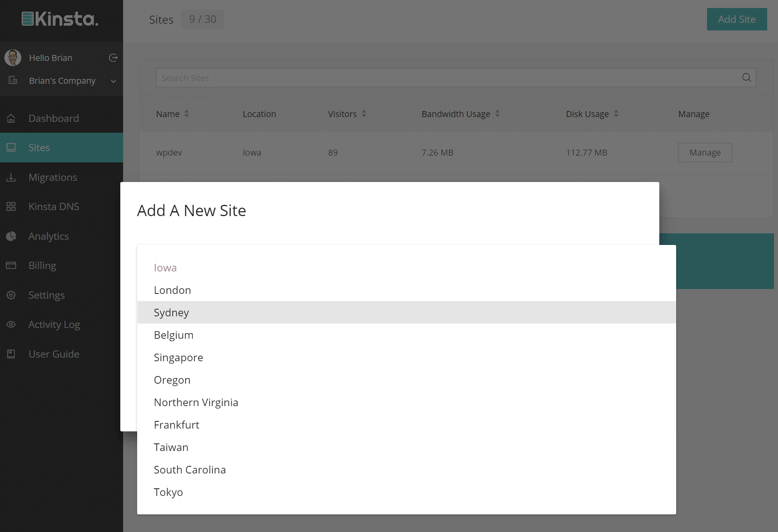Toggle sorting on the Bandwidth Usage column
The width and height of the screenshot is (778, 532).
(498, 113)
